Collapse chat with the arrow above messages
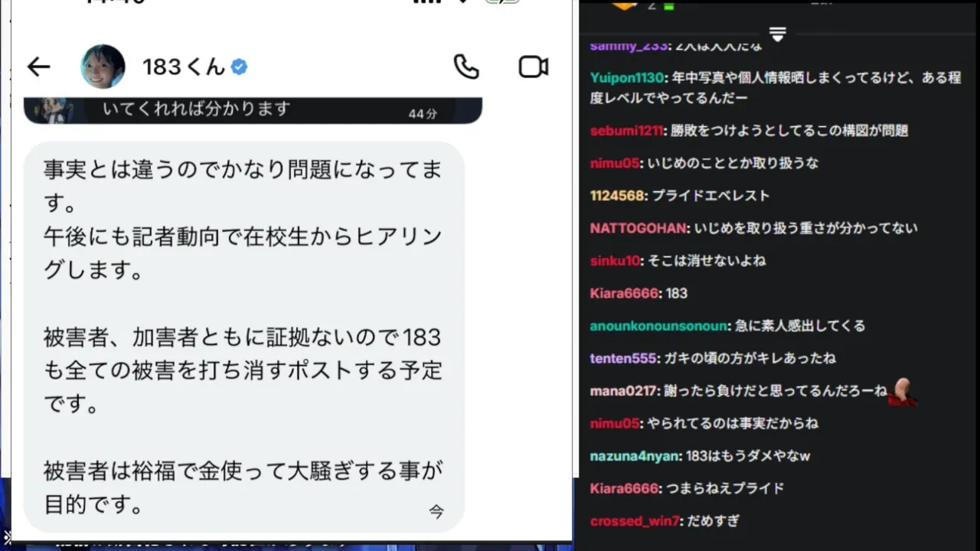 (x=777, y=34)
